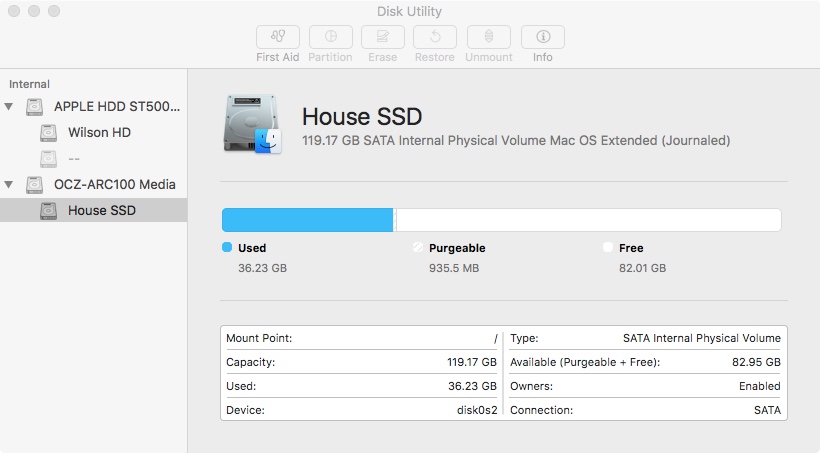The width and height of the screenshot is (820, 453).
Task: Click the Unmount toolbar icon
Action: pyautogui.click(x=488, y=37)
